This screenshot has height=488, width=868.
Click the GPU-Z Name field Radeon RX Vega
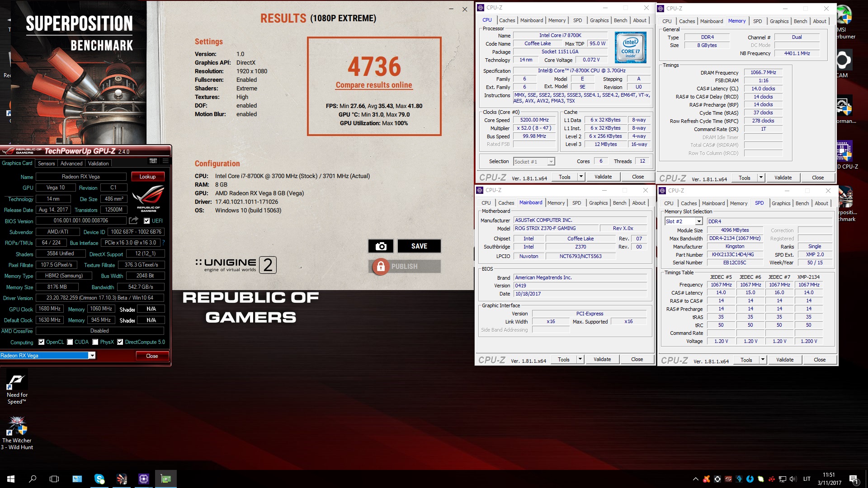click(x=81, y=177)
